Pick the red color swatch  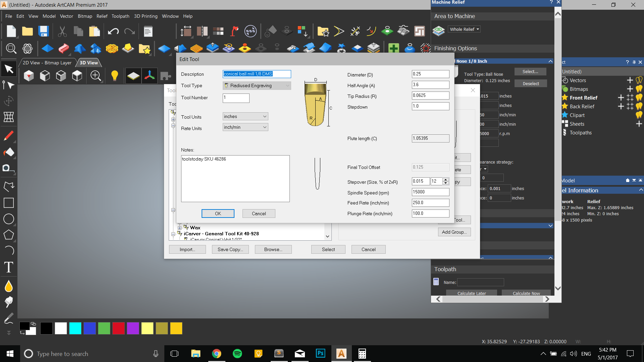[x=118, y=328]
